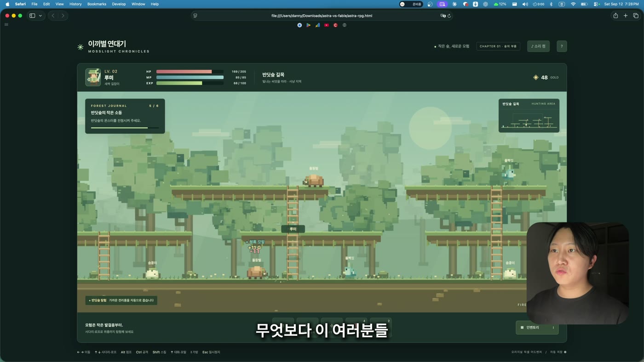Click the CHAPTER 01 badge
Image resolution: width=644 pixels, height=362 pixels.
pyautogui.click(x=498, y=46)
